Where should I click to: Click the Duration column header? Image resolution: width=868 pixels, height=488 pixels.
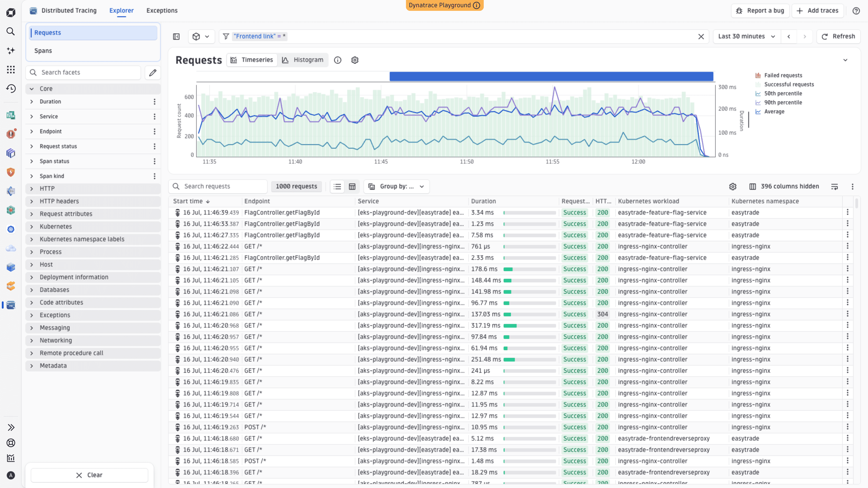click(483, 201)
